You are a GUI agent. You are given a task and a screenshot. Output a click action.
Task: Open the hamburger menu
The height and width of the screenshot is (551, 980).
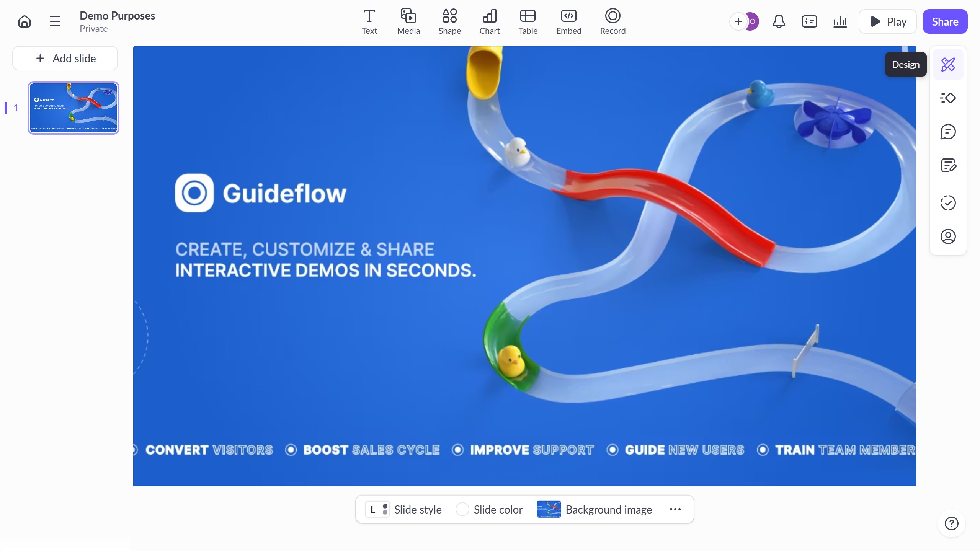tap(55, 21)
